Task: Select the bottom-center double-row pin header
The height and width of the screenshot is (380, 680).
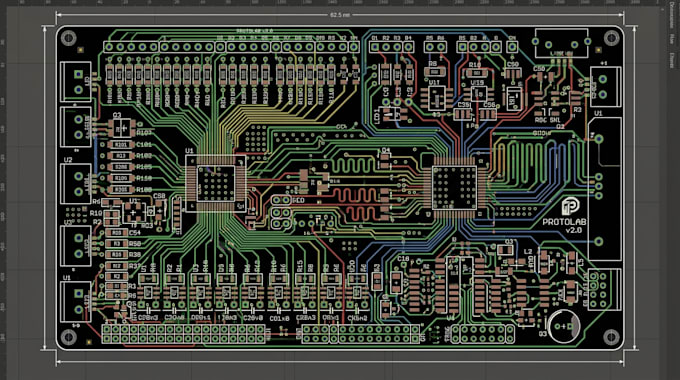Action: coord(361,334)
